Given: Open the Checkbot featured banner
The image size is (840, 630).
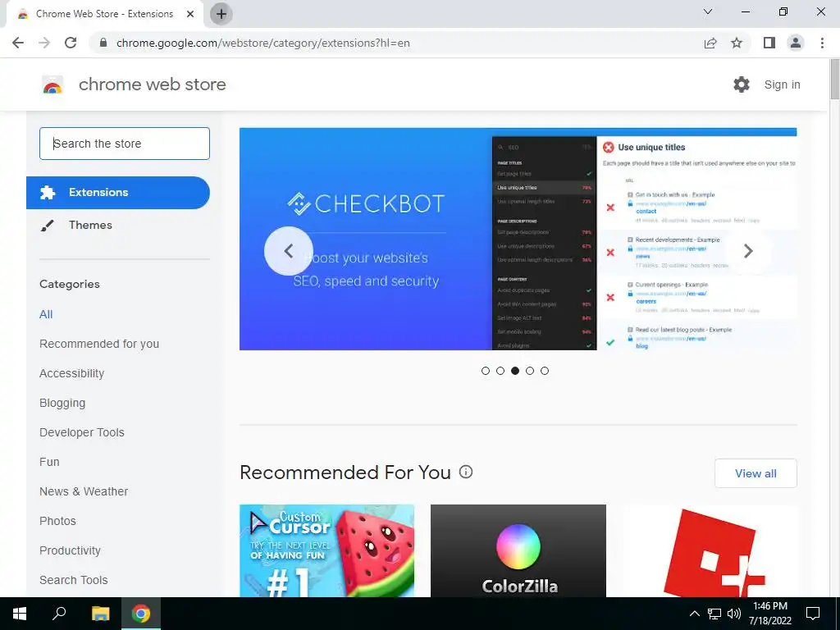Looking at the screenshot, I should (518, 239).
